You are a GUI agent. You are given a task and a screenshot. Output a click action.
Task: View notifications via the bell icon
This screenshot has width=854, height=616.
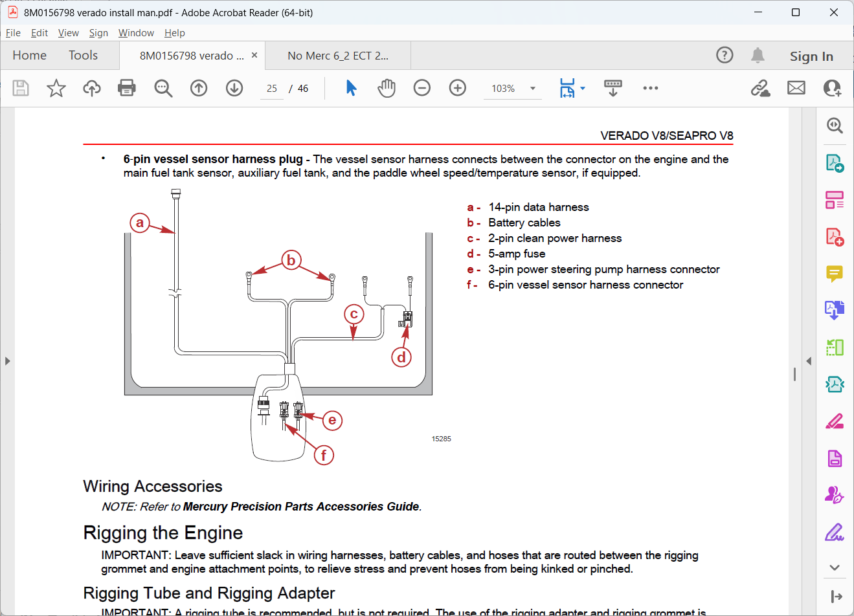758,55
